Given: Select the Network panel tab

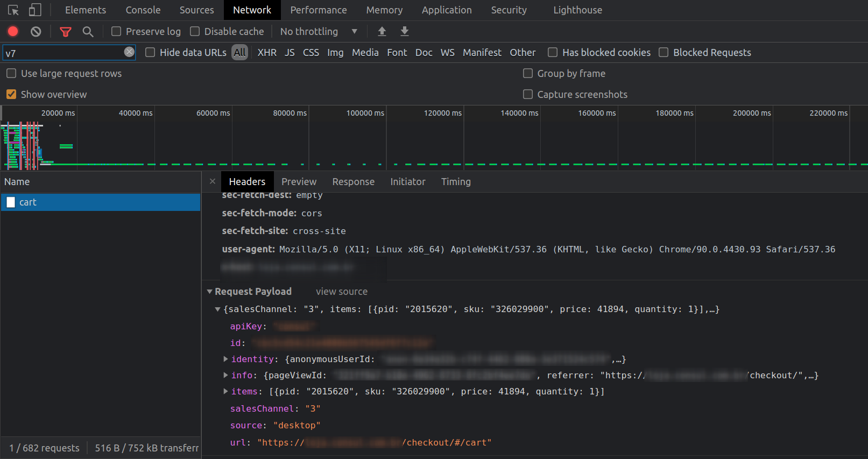Looking at the screenshot, I should click(252, 10).
